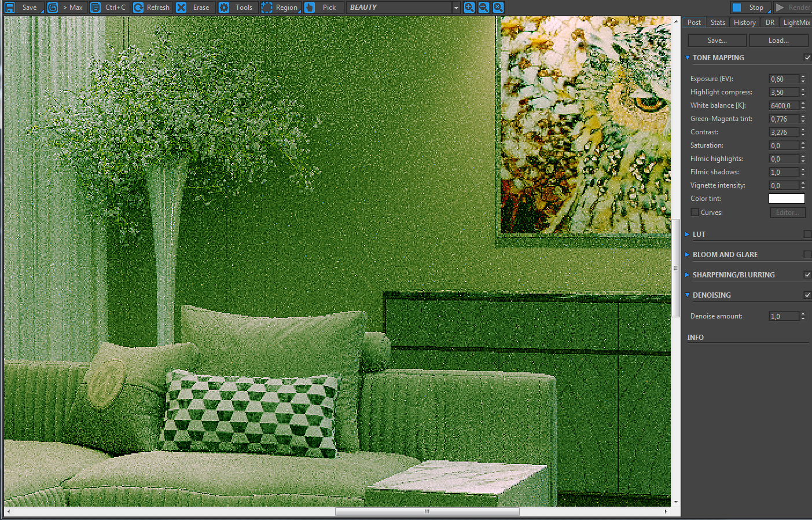This screenshot has width=812, height=520.
Task: Collapse the DENOISING section arrow
Action: point(687,295)
